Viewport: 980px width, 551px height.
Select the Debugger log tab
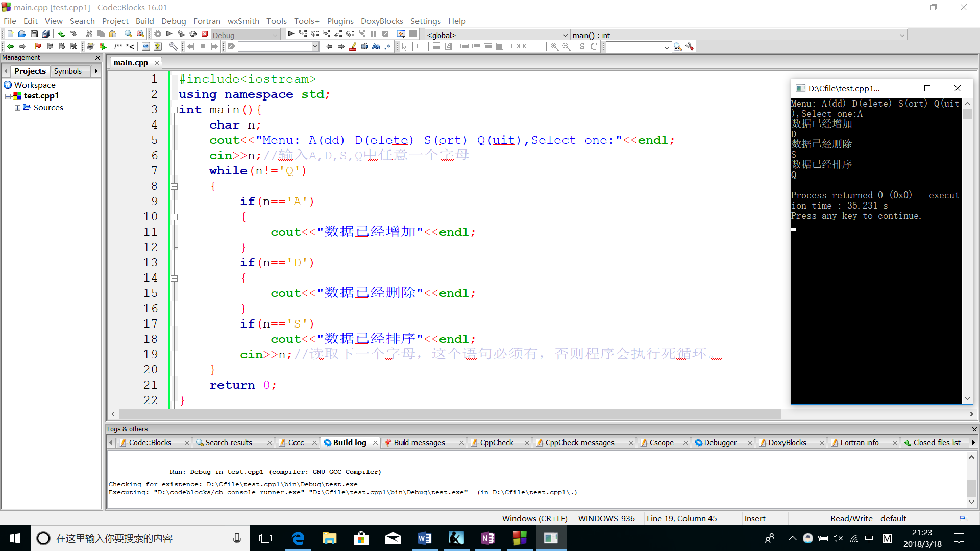(720, 442)
